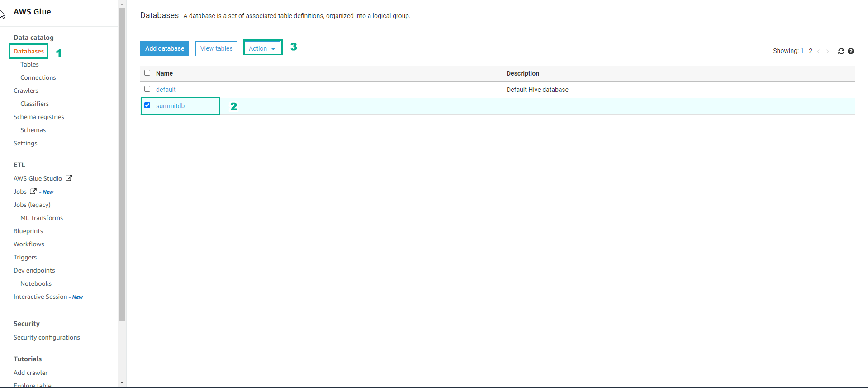Open Notebooks in the sidebar
The height and width of the screenshot is (388, 868).
point(36,283)
